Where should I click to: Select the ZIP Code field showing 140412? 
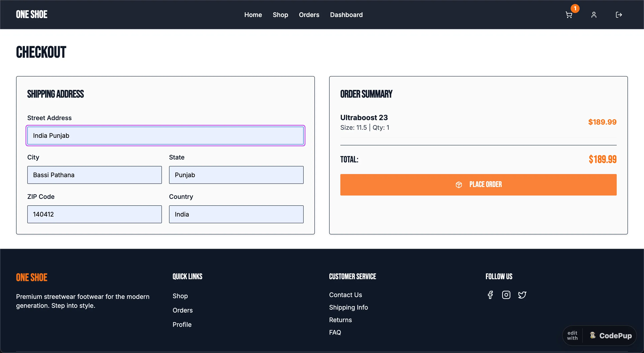pyautogui.click(x=95, y=214)
